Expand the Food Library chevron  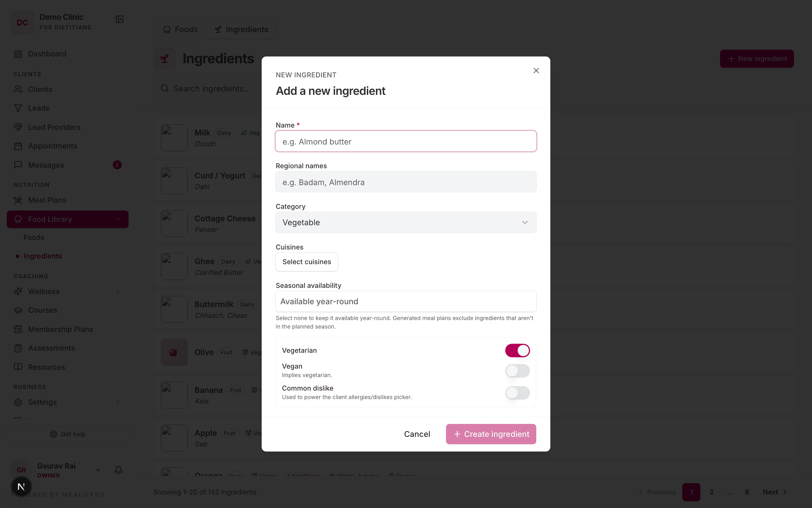coord(118,219)
